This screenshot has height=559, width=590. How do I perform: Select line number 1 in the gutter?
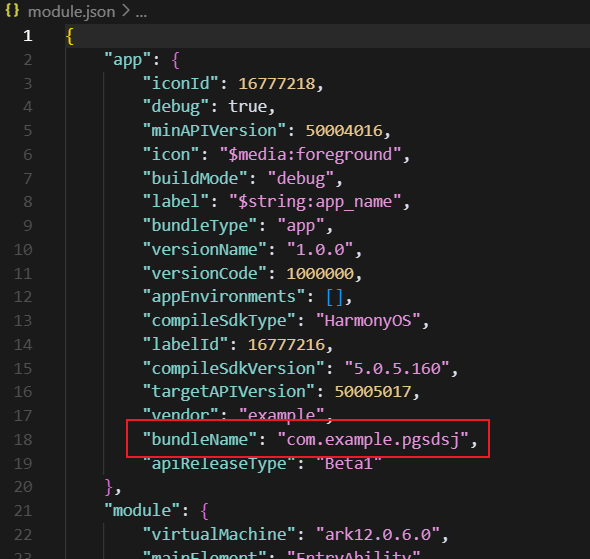point(27,36)
